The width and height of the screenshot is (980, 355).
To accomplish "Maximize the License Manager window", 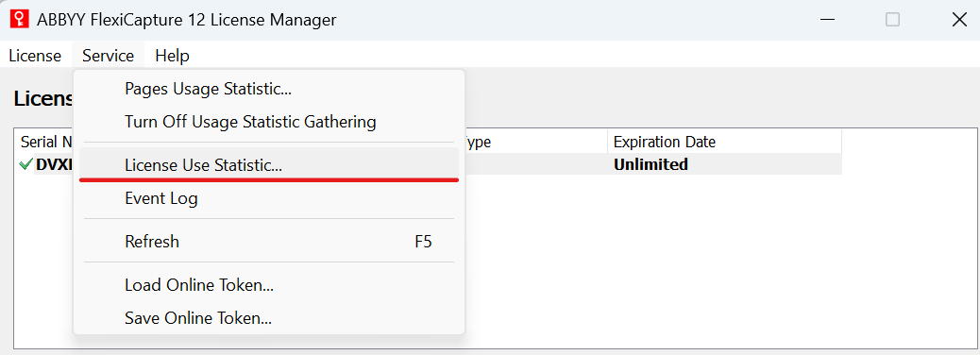I will [892, 20].
